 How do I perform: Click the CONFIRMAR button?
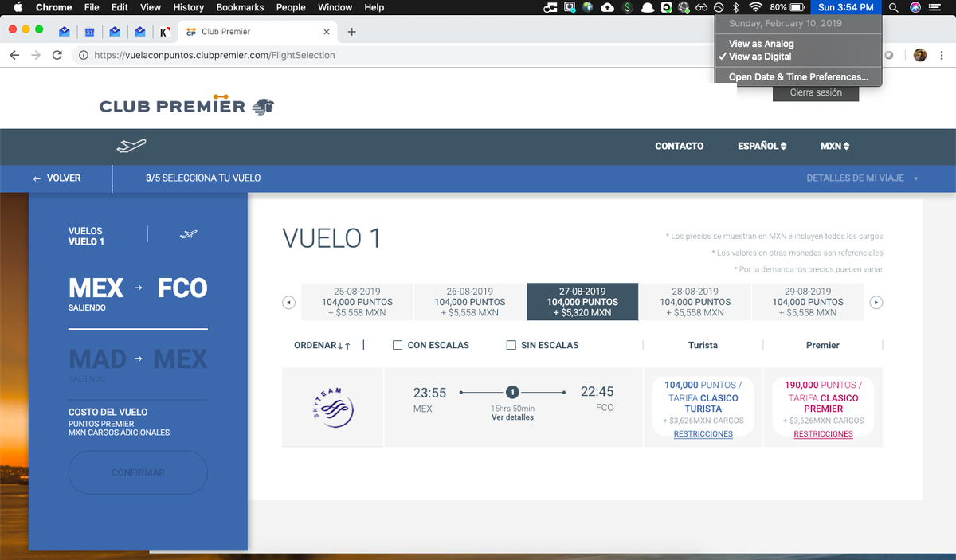pyautogui.click(x=138, y=472)
